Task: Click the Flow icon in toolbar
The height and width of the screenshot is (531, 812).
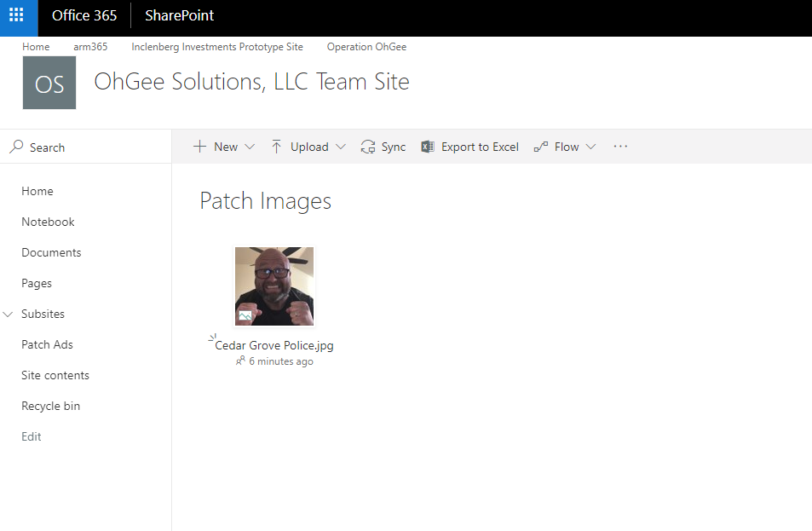Action: [x=540, y=147]
